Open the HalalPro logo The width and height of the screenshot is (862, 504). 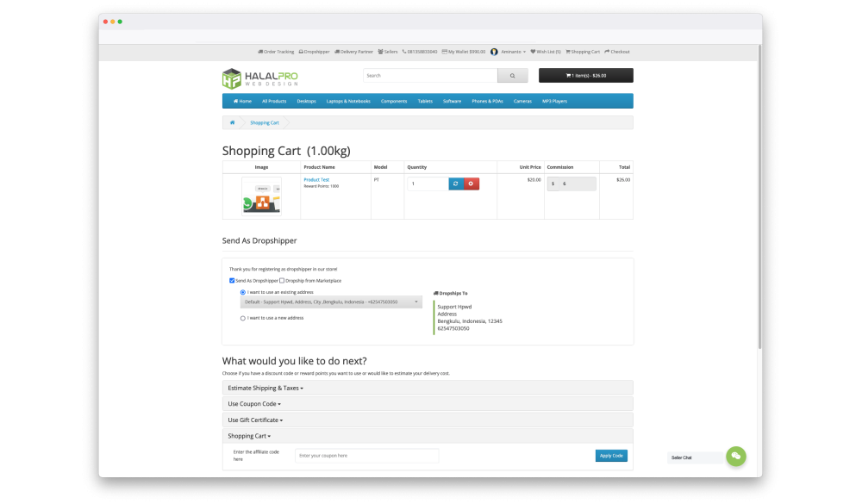(x=260, y=78)
